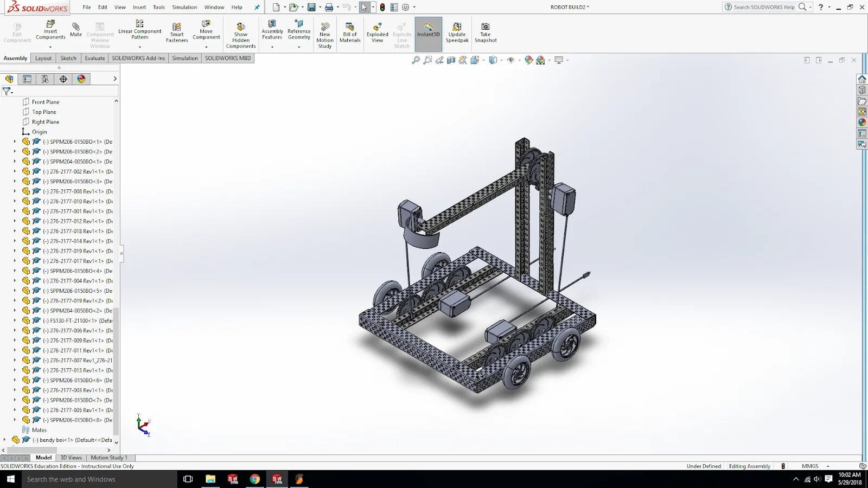Open the New Motion Study tool

(324, 31)
